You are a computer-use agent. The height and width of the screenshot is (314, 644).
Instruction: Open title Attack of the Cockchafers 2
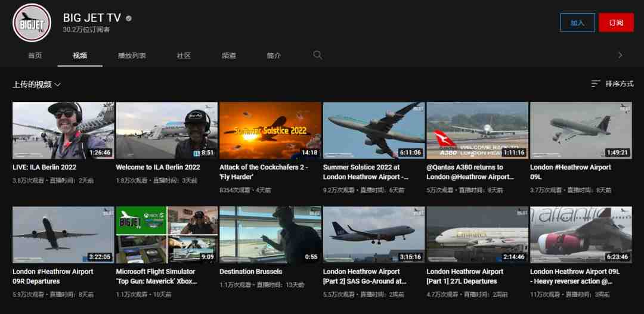click(x=264, y=172)
